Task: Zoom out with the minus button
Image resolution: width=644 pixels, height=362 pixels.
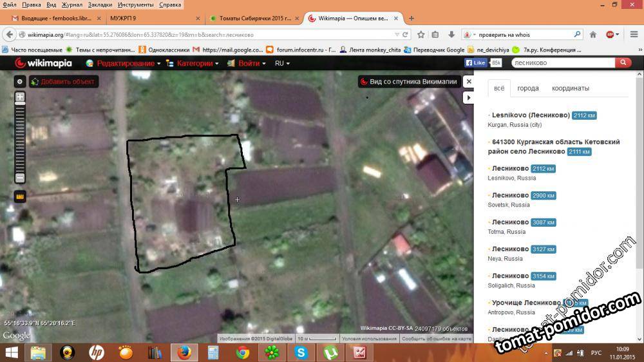Action: [20, 178]
